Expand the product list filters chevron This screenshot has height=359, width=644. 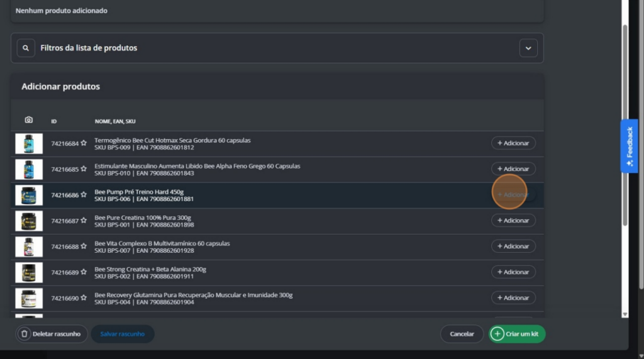[x=528, y=48]
